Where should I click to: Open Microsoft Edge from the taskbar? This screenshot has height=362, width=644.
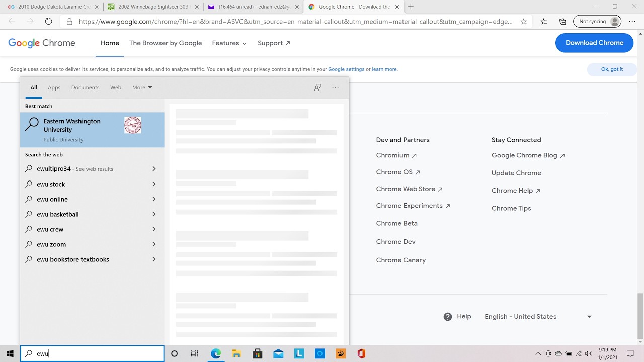point(216,353)
